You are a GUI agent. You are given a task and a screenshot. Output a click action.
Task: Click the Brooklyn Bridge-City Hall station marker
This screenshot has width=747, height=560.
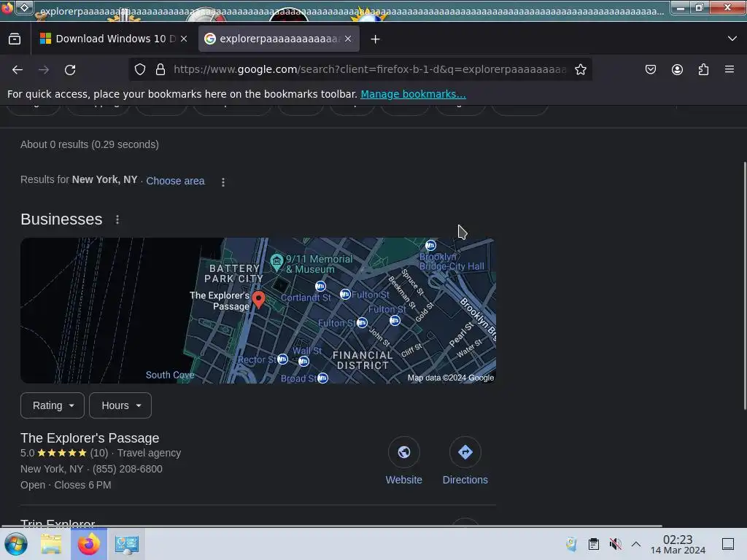click(430, 245)
